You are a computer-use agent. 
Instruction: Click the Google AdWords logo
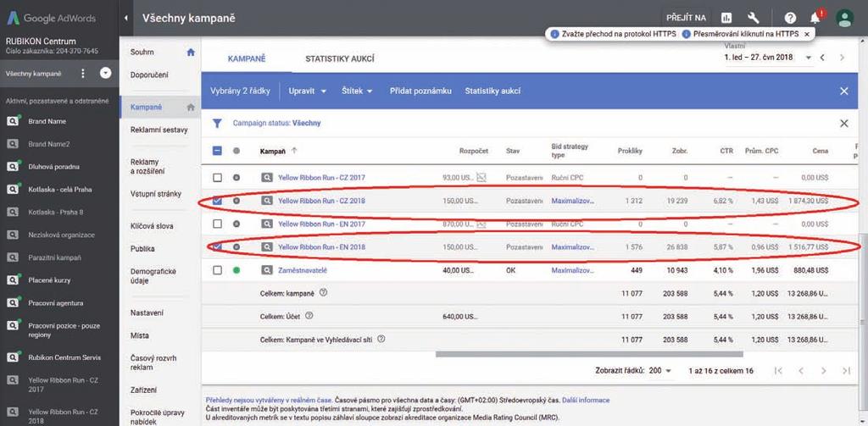point(51,18)
